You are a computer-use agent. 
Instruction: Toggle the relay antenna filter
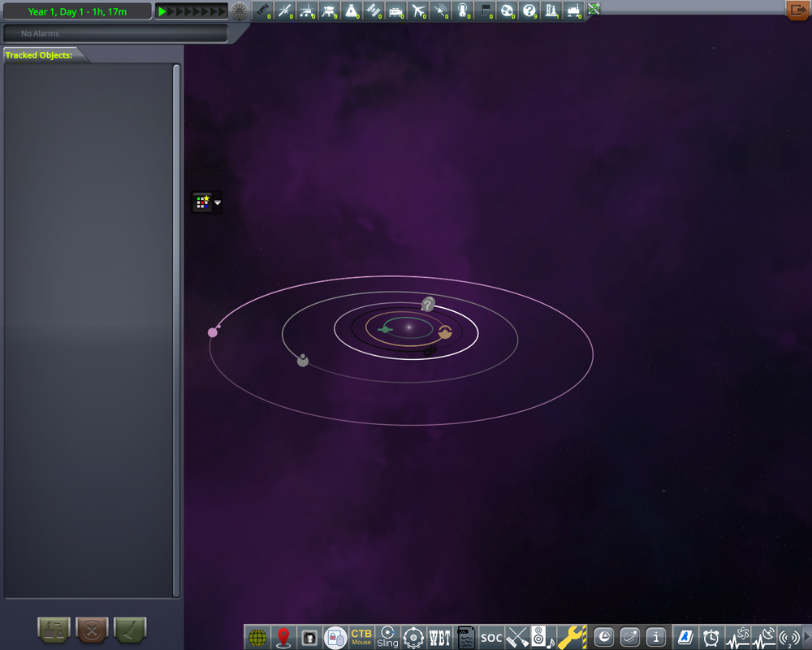coord(441,11)
